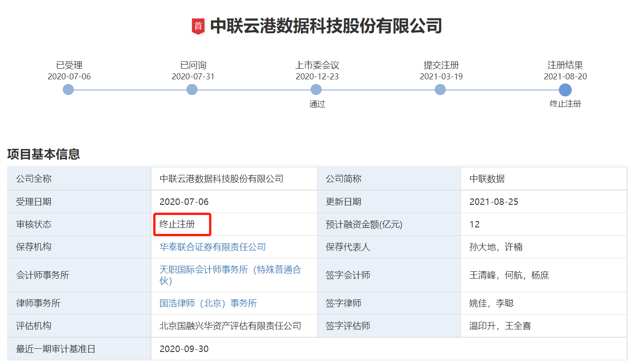Click the 提交注册 stage label
This screenshot has width=641, height=364.
[441, 66]
